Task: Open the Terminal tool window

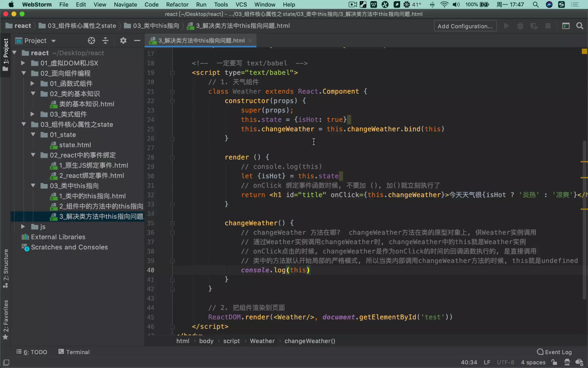Action: coord(74,352)
